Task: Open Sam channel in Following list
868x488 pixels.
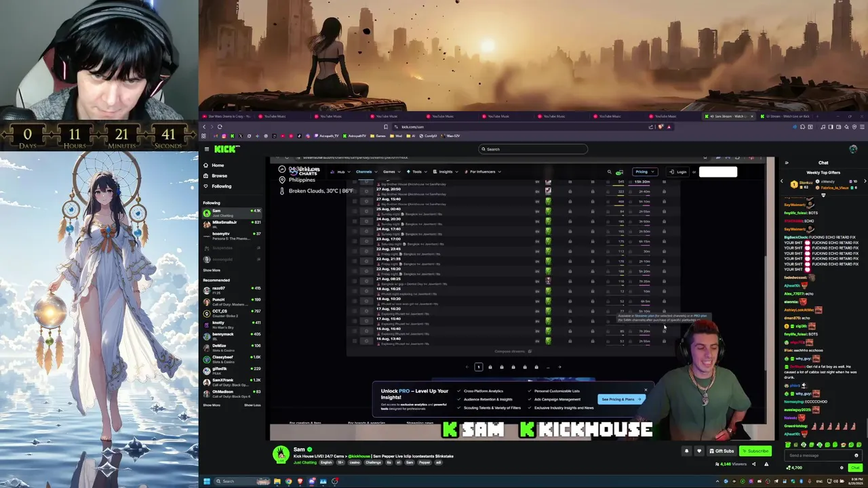Action: [231, 213]
